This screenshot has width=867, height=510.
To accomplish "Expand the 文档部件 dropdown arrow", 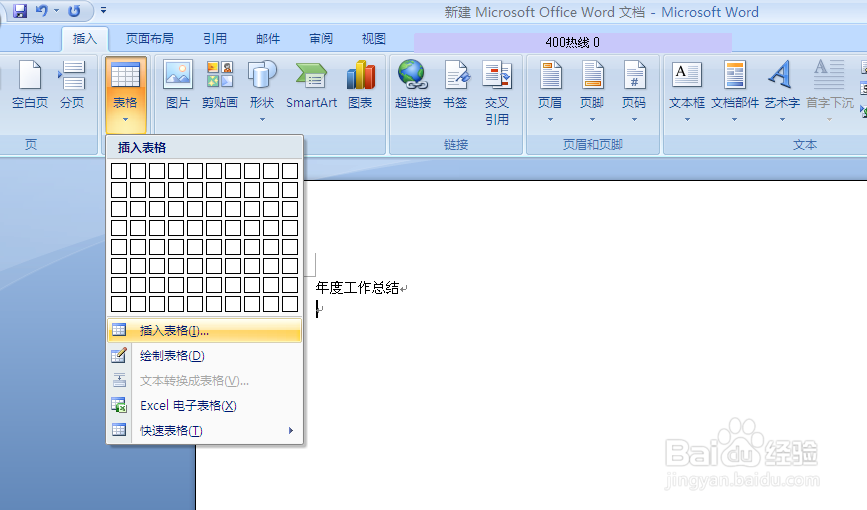I will click(x=735, y=119).
